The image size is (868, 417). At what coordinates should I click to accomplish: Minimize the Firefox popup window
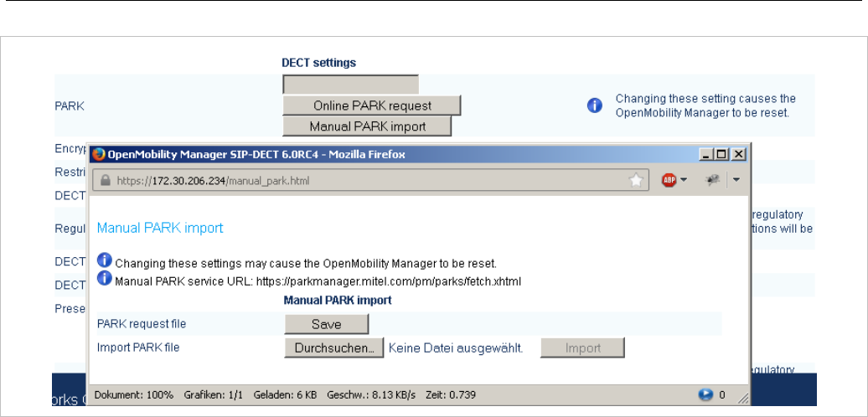(705, 154)
